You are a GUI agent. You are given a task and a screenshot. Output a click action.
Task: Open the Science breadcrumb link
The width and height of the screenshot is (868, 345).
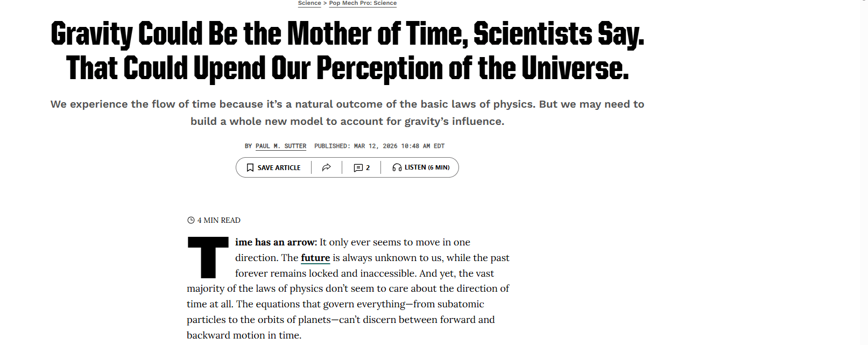pyautogui.click(x=309, y=3)
